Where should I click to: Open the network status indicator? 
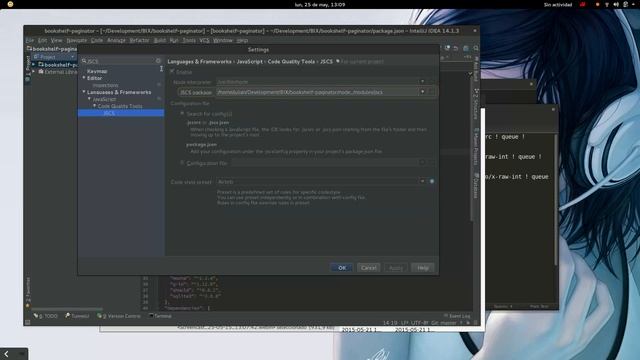[607, 4]
